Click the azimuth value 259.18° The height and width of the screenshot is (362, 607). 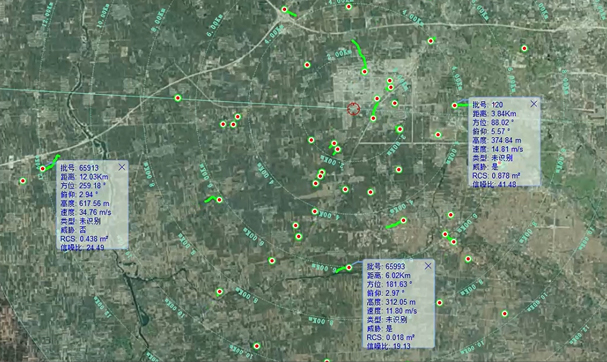click(x=92, y=186)
